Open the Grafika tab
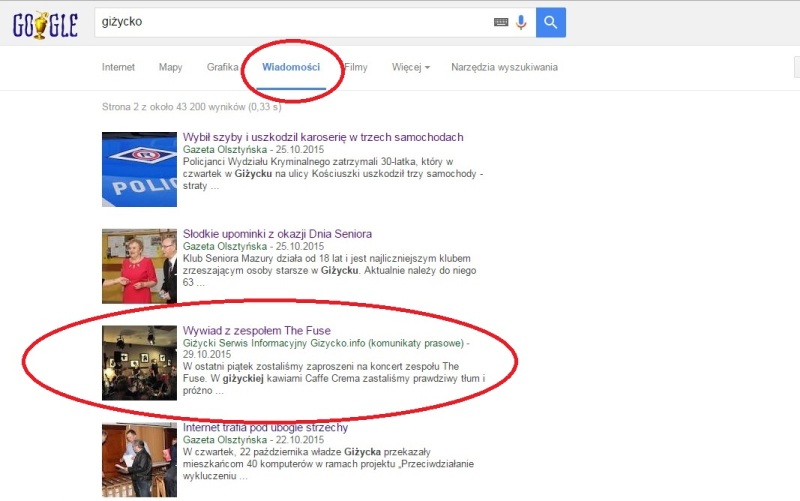 (222, 67)
